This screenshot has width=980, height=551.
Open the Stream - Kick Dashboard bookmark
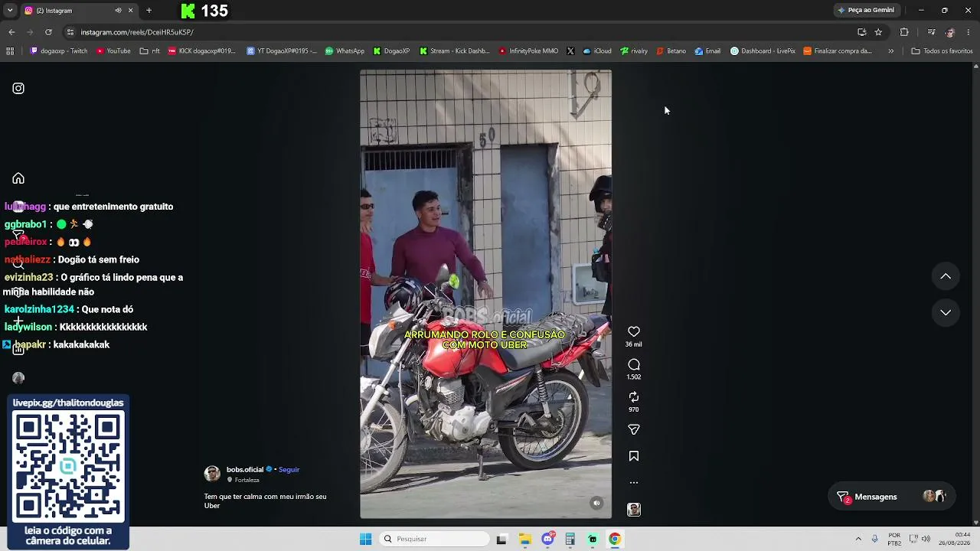tap(455, 51)
